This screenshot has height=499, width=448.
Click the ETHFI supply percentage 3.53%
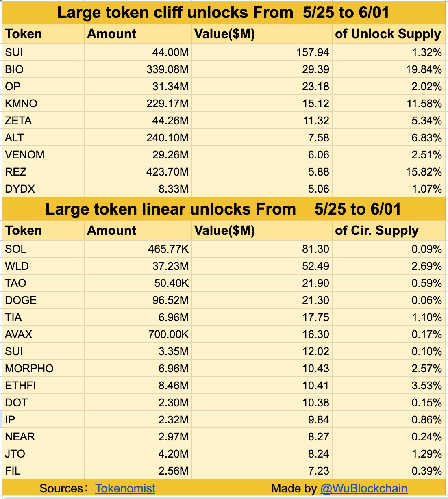pos(426,386)
